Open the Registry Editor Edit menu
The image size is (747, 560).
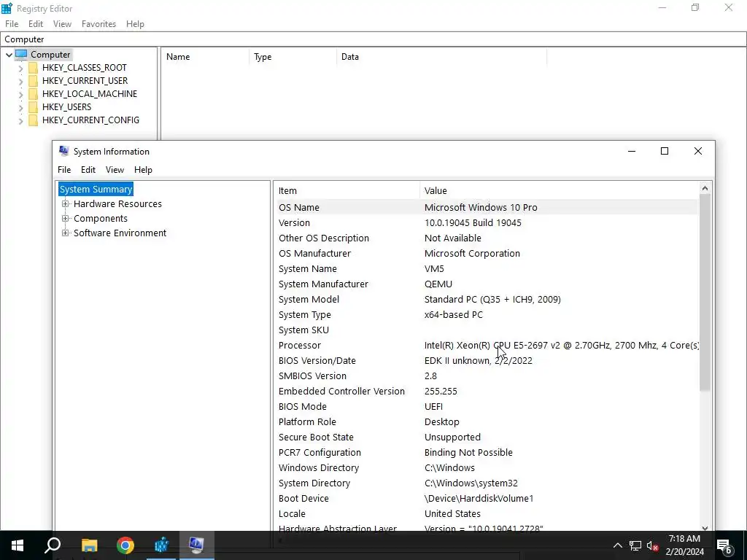click(36, 24)
